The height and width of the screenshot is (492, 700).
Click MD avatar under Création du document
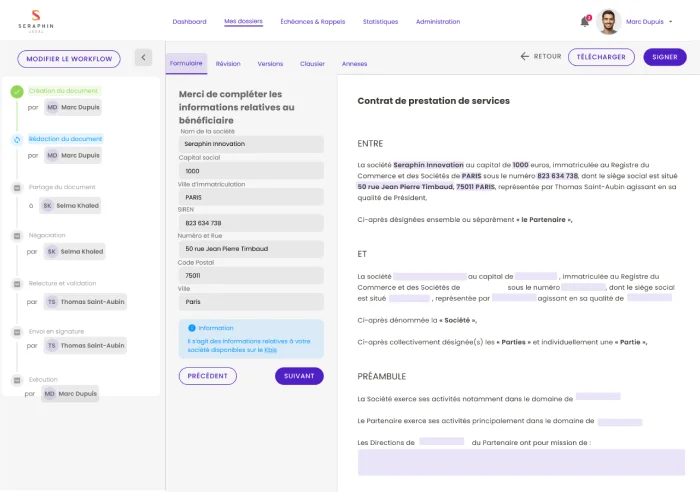tap(52, 107)
